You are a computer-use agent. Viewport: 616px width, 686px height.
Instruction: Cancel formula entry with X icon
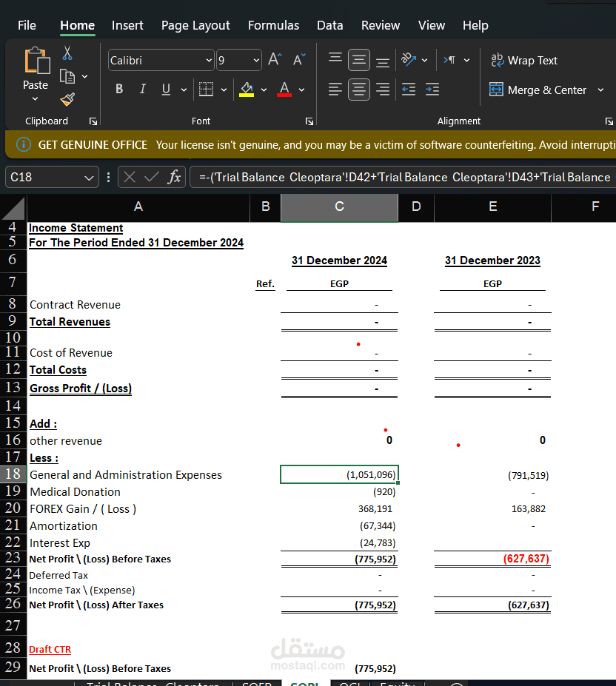129,177
